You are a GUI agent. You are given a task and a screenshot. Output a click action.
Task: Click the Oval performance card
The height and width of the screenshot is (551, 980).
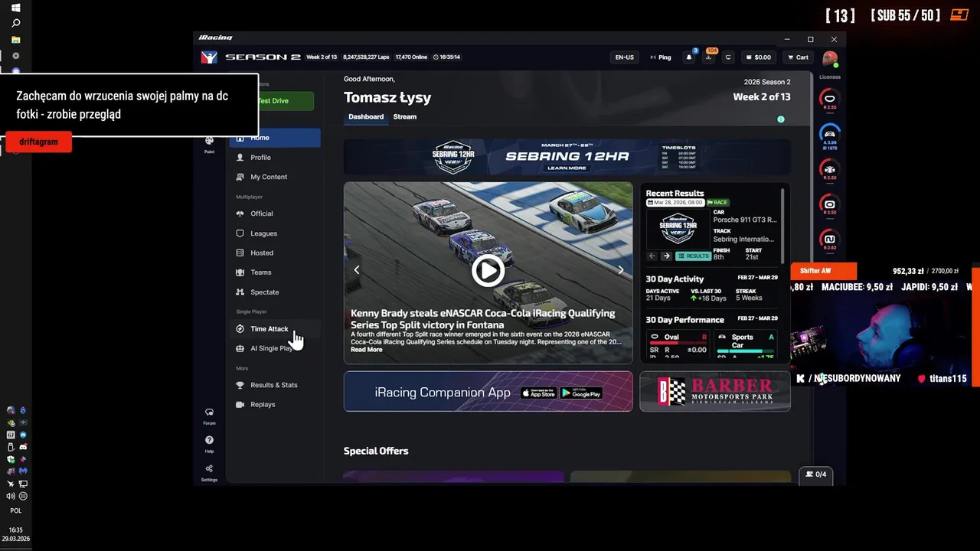click(x=678, y=344)
